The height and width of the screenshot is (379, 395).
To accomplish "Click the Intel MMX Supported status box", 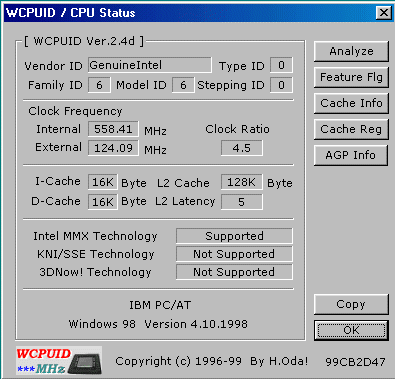I will [234, 236].
